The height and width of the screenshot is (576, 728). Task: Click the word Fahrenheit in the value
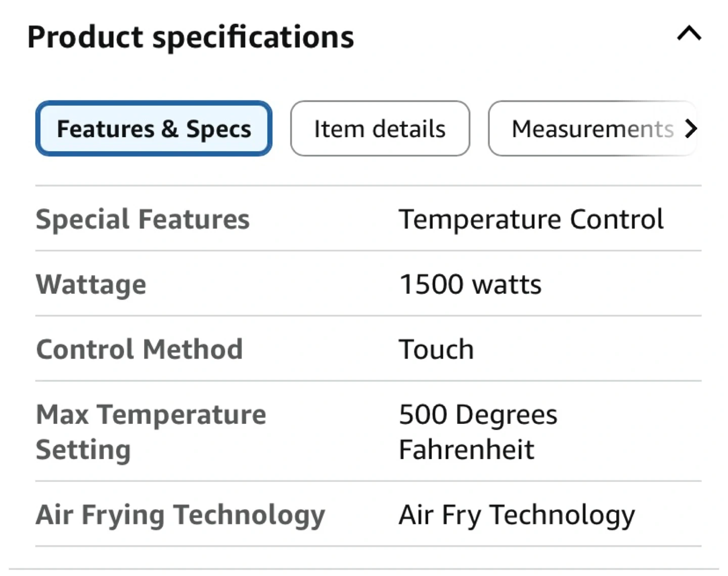[466, 450]
